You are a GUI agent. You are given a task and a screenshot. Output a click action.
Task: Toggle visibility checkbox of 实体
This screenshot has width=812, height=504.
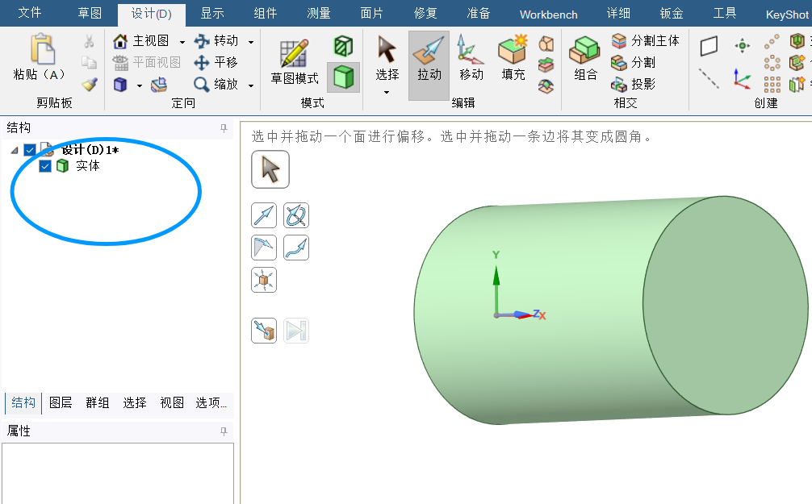45,166
